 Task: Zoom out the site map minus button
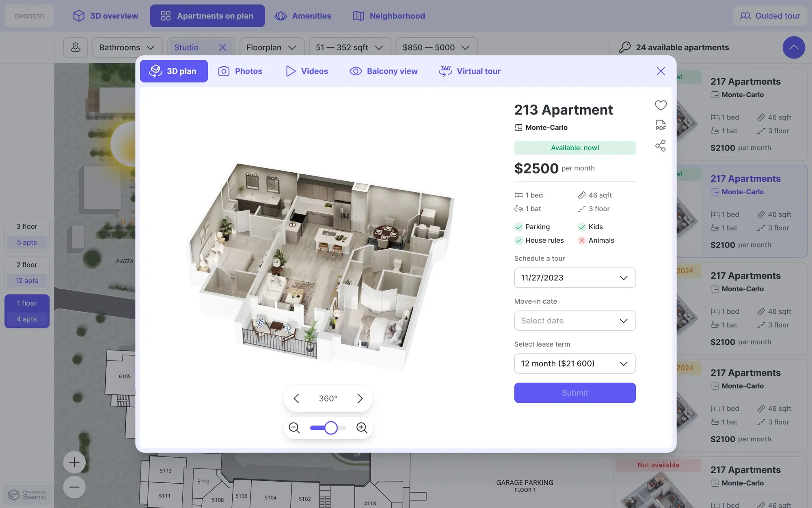coord(74,487)
